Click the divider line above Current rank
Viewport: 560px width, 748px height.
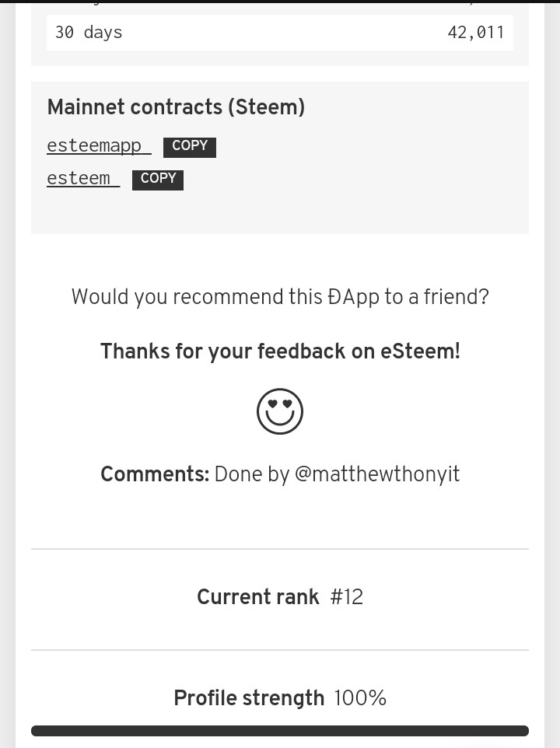pyautogui.click(x=280, y=549)
